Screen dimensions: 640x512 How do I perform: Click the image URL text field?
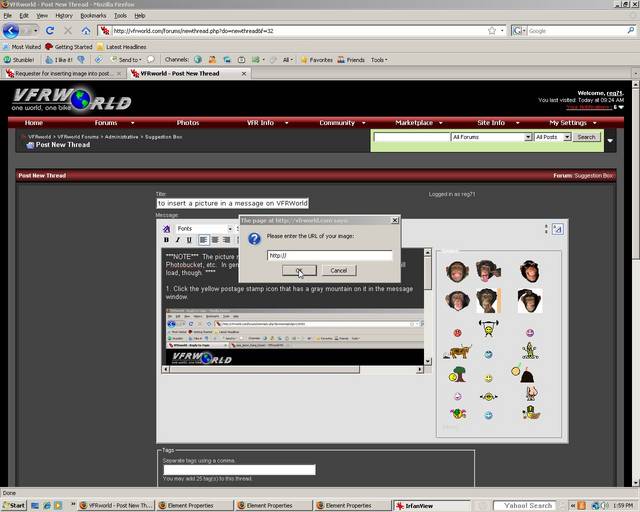tap(329, 255)
